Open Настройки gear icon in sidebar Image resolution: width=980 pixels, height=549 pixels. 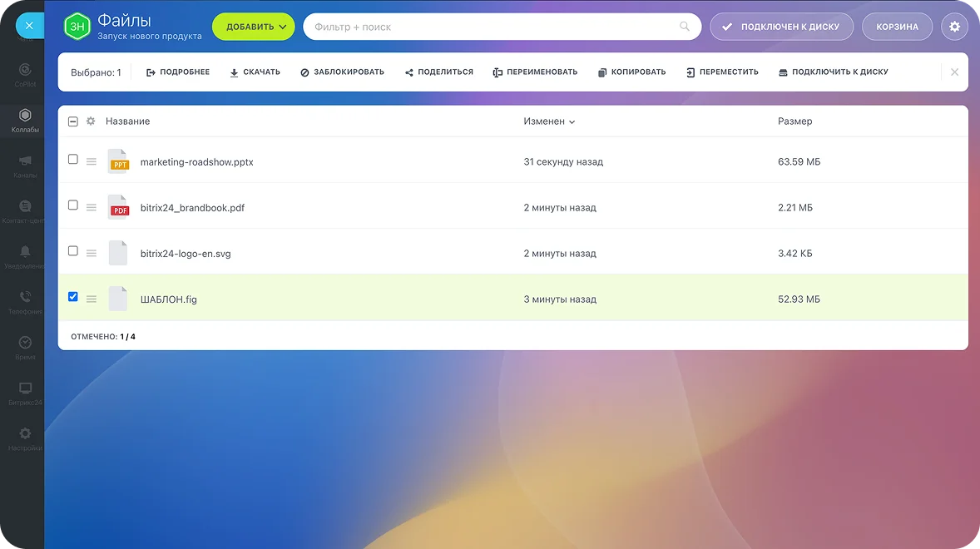point(25,433)
